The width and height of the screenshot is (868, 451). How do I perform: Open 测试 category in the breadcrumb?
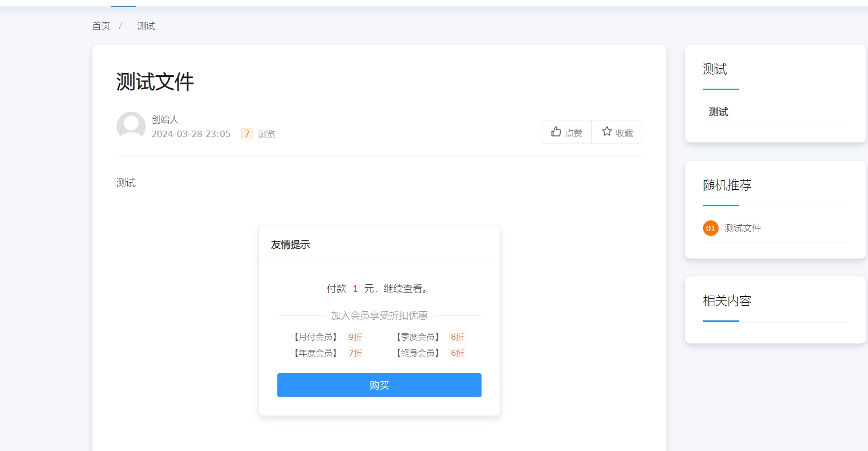(x=146, y=26)
